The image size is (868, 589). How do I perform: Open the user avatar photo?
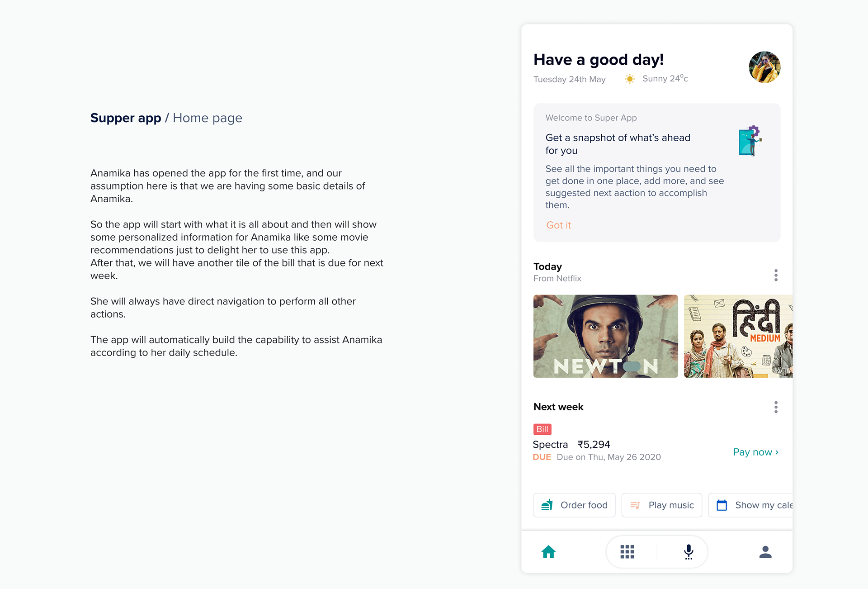click(x=764, y=67)
